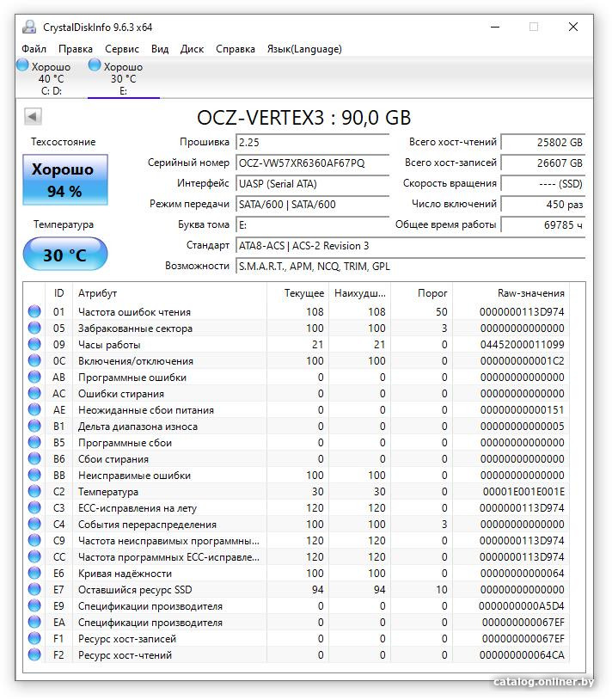Open the Файл menu
Viewport: 612px width, 700px height.
(x=34, y=49)
